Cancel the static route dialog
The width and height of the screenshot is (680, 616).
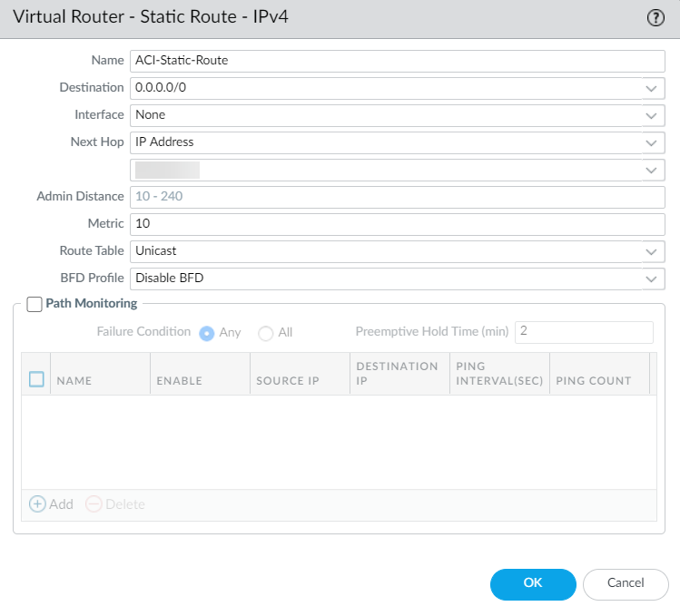coord(626,584)
